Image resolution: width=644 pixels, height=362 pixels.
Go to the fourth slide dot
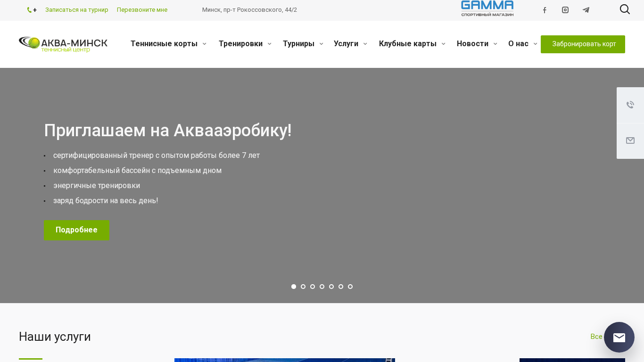pyautogui.click(x=322, y=287)
